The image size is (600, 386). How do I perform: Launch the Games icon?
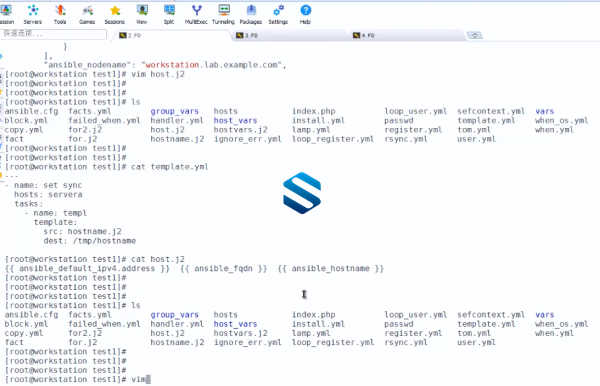tap(87, 14)
